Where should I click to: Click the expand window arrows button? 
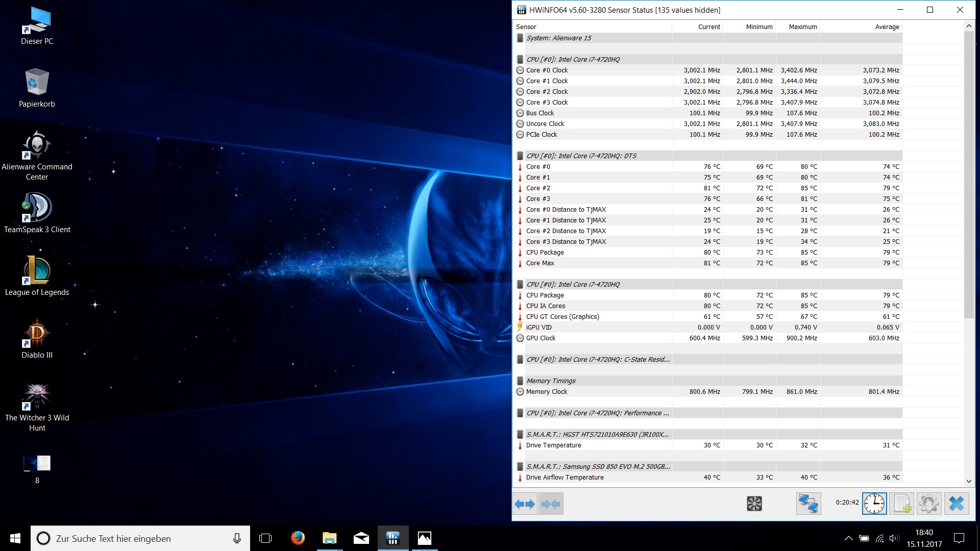pyautogui.click(x=525, y=504)
